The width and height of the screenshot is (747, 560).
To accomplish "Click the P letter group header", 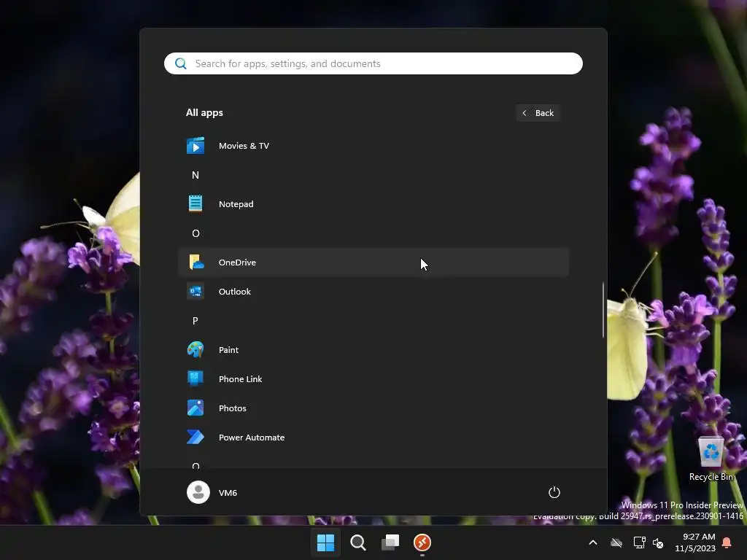I will coord(196,321).
